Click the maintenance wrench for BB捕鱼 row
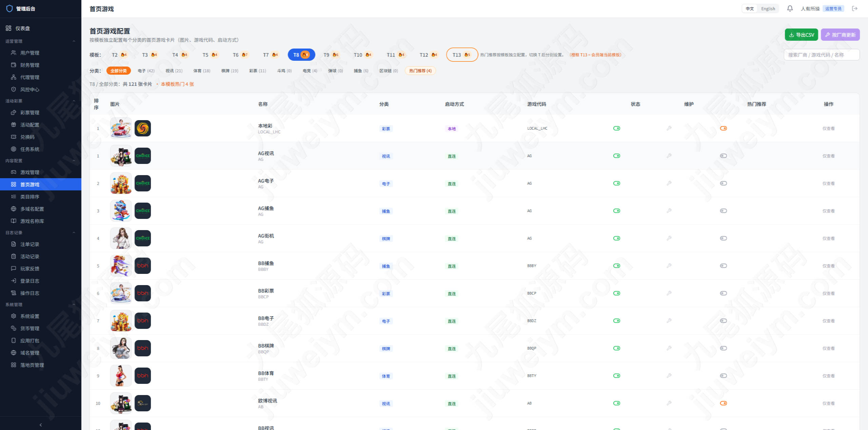The width and height of the screenshot is (868, 430). (x=669, y=266)
